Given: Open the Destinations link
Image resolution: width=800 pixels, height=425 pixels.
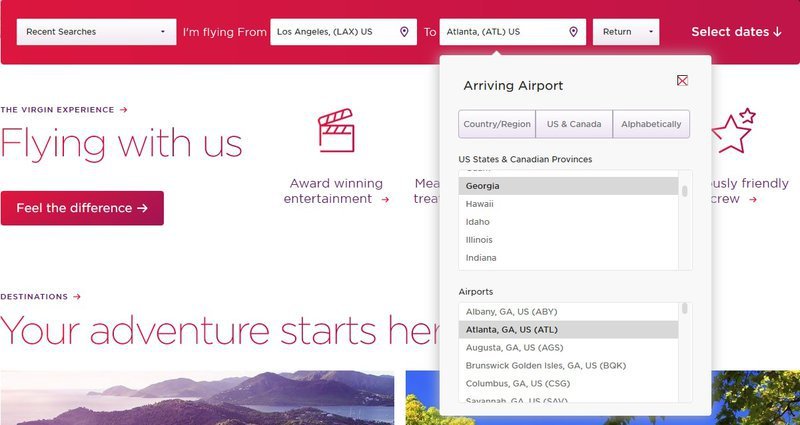Looking at the screenshot, I should 40,296.
